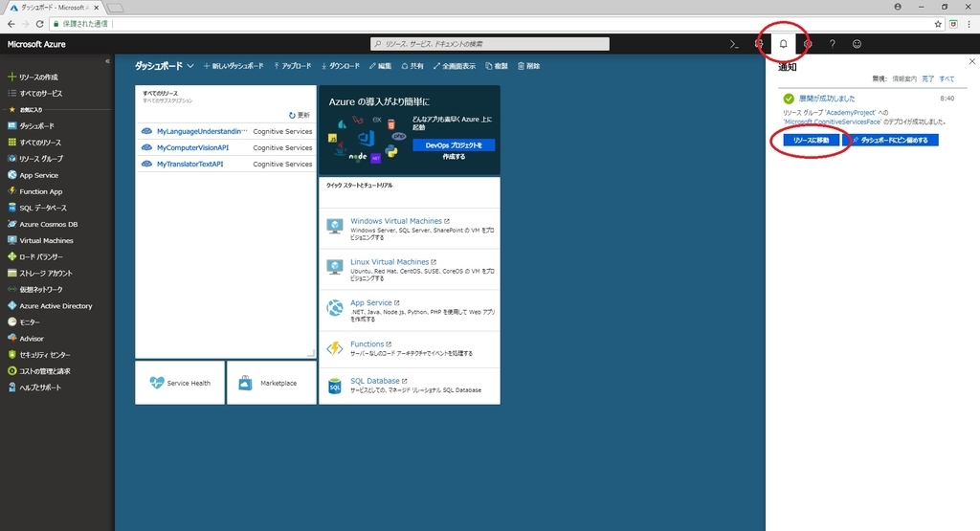Viewport: 980px width, 531px height.
Task: Click the DevOps プロジェクトを作成する button
Action: pos(454,144)
